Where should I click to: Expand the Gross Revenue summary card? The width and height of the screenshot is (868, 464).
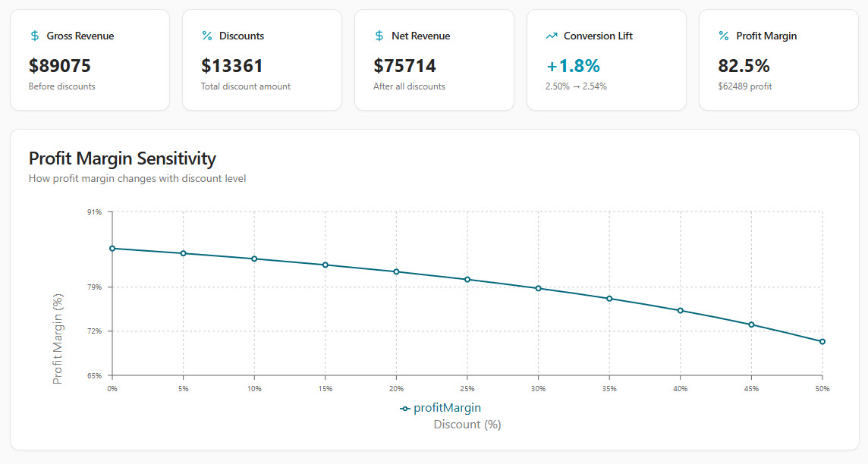click(90, 59)
